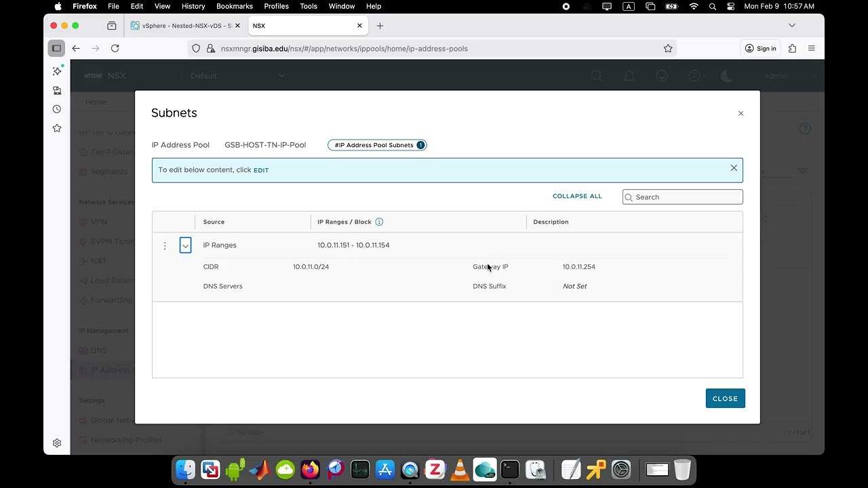The height and width of the screenshot is (488, 868).
Task: Select the CIDR value 10.0.11.0/24
Action: pyautogui.click(x=311, y=267)
